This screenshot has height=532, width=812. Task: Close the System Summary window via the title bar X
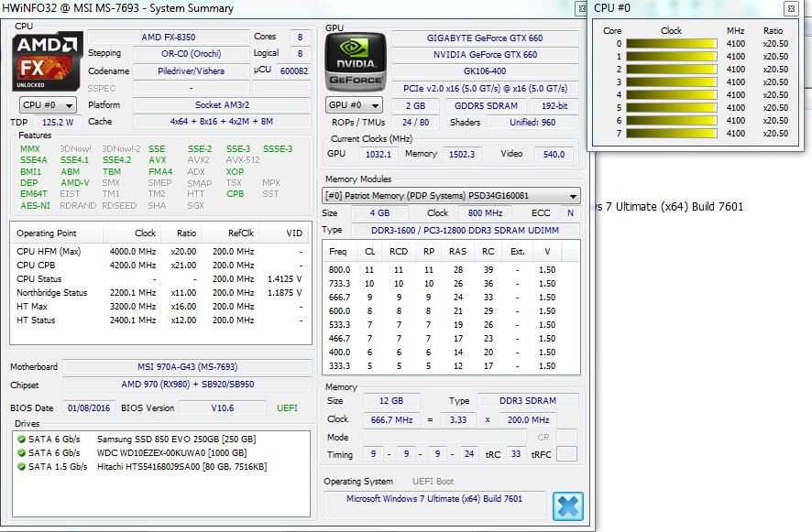[582, 8]
